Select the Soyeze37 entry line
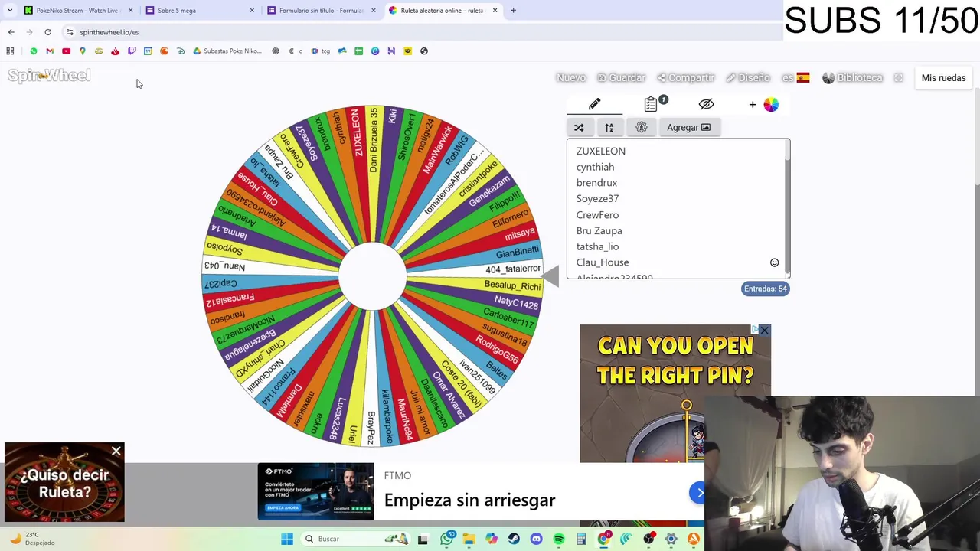 597,198
